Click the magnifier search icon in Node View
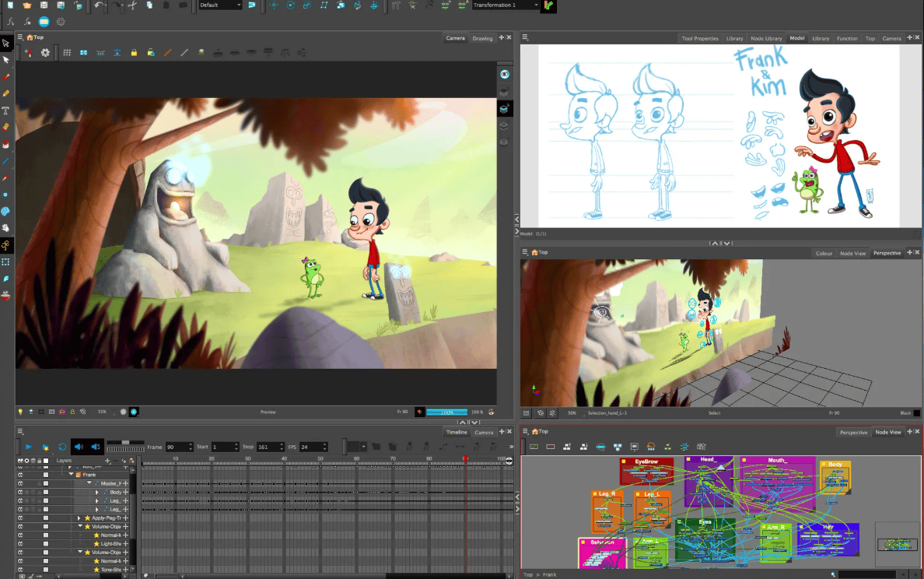The height and width of the screenshot is (579, 924). click(x=833, y=574)
